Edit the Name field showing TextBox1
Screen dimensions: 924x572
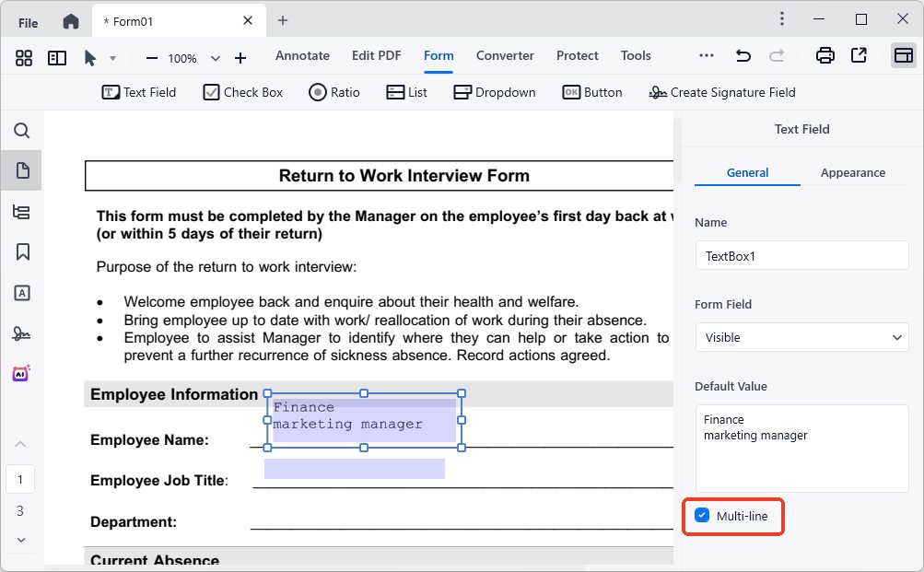pos(801,255)
